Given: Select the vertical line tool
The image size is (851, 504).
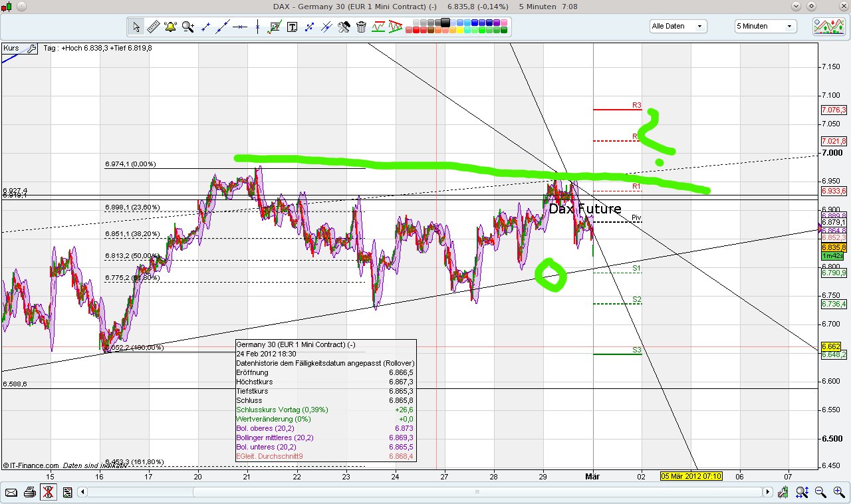Looking at the screenshot, I should click(x=258, y=27).
